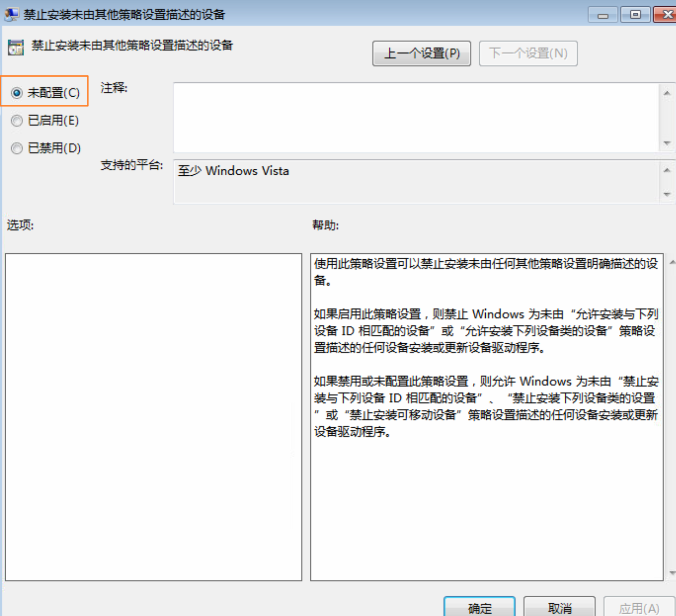Maximize the policy dialog window
Image resolution: width=676 pixels, height=616 pixels.
click(635, 15)
